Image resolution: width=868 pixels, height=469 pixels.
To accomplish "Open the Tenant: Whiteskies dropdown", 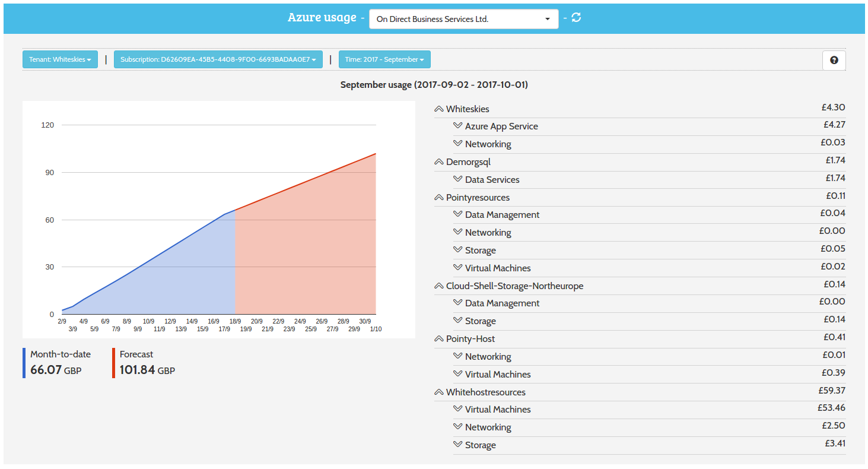I will click(59, 59).
